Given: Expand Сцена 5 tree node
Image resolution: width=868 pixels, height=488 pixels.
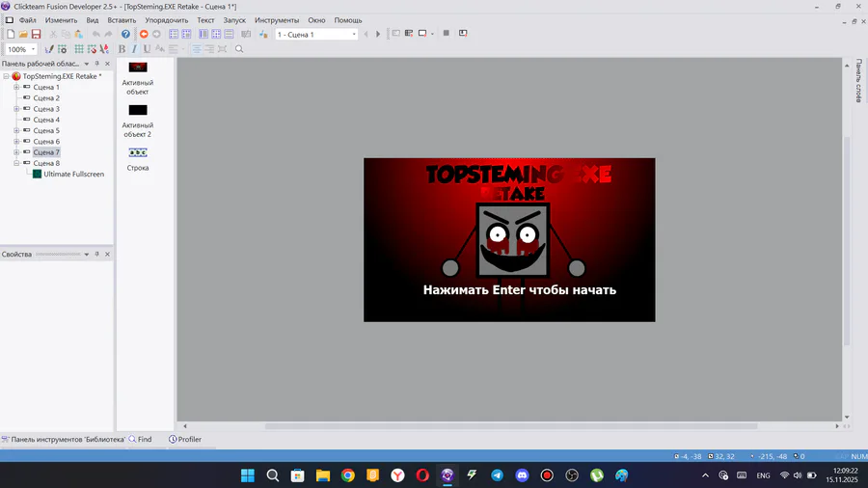Looking at the screenshot, I should (16, 130).
